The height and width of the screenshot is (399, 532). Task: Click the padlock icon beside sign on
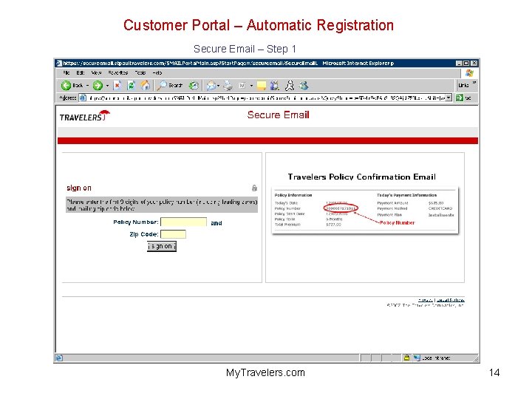[x=254, y=188]
